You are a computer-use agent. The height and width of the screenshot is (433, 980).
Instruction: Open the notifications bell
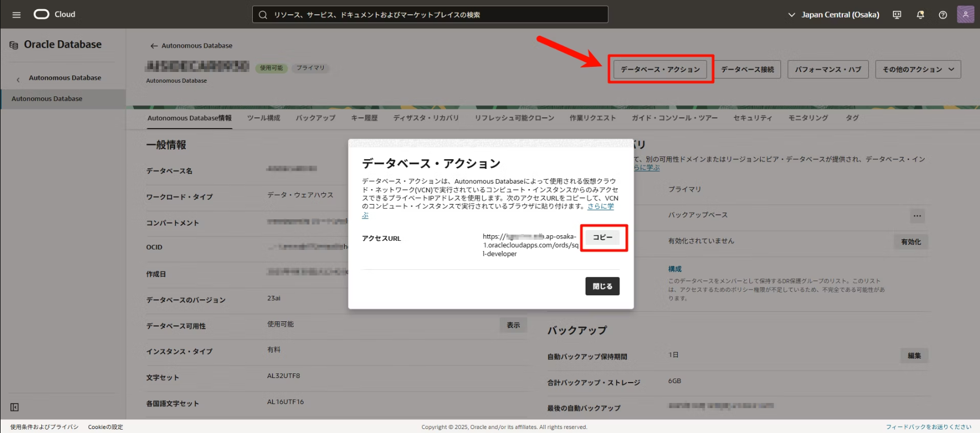920,15
